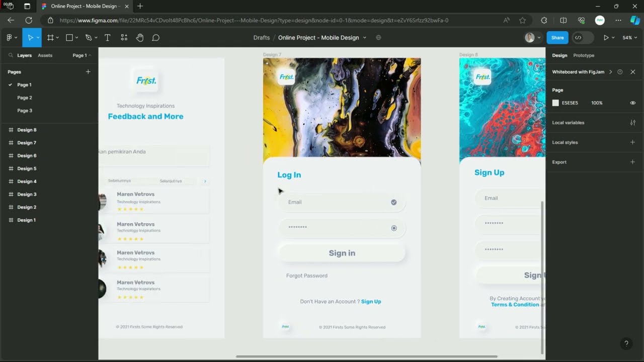Open FigJam help info icon
Image resolution: width=644 pixels, height=362 pixels.
pos(620,72)
